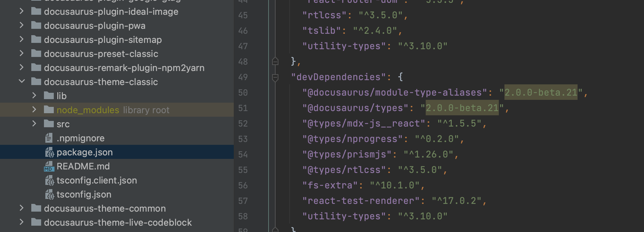The width and height of the screenshot is (644, 232).
Task: Expand the node_modules library root folder
Action: 34,110
